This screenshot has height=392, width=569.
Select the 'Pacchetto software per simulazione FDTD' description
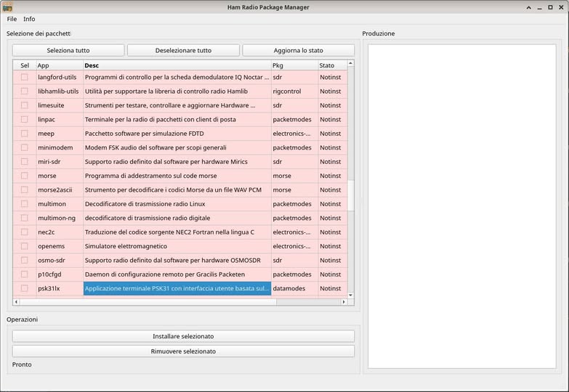point(177,134)
